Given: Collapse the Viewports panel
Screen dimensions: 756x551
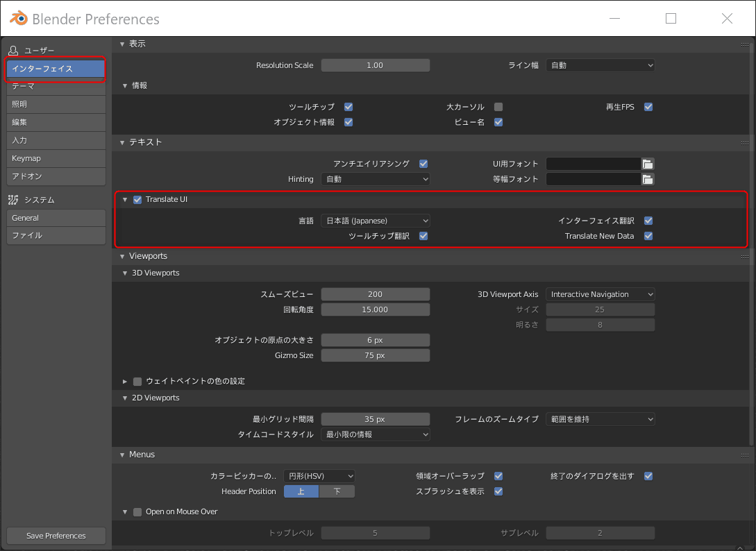Looking at the screenshot, I should 122,257.
